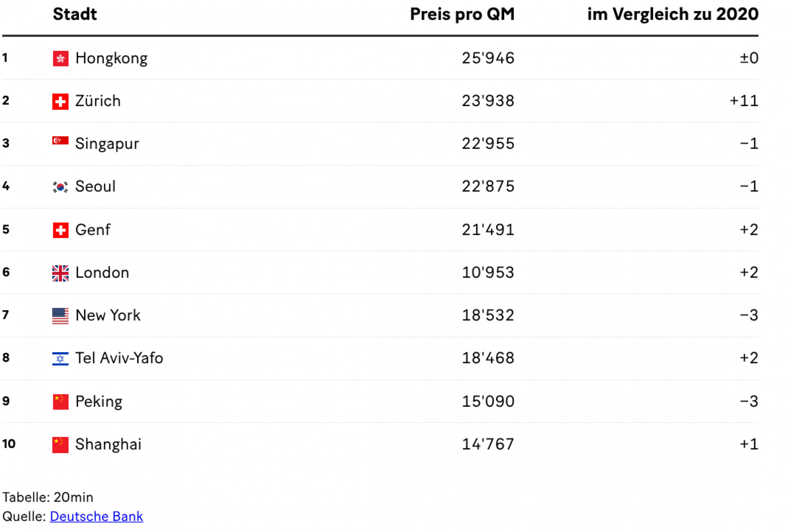
Task: Click the Chinese flag beside Peking
Action: (60, 402)
